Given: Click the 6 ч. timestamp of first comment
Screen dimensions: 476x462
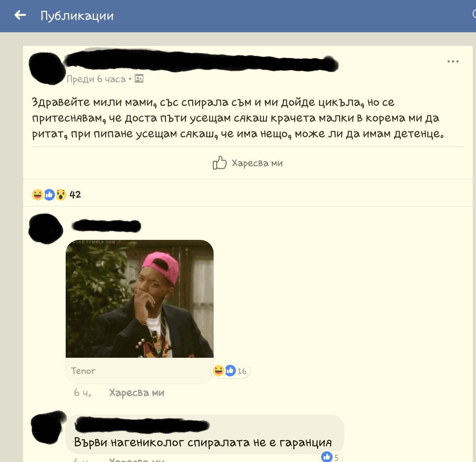Looking at the screenshot, I should click(x=83, y=393).
